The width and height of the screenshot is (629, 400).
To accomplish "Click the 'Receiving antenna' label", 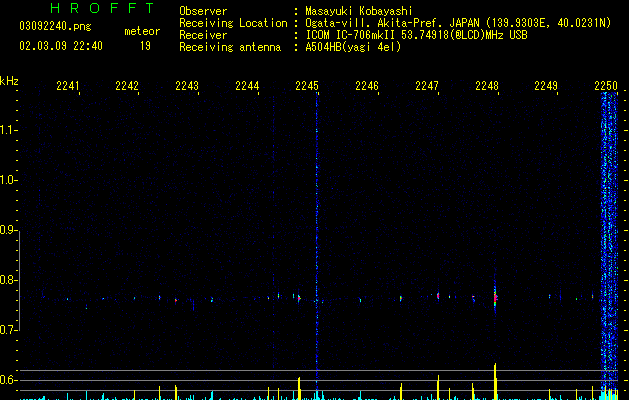I will click(230, 47).
